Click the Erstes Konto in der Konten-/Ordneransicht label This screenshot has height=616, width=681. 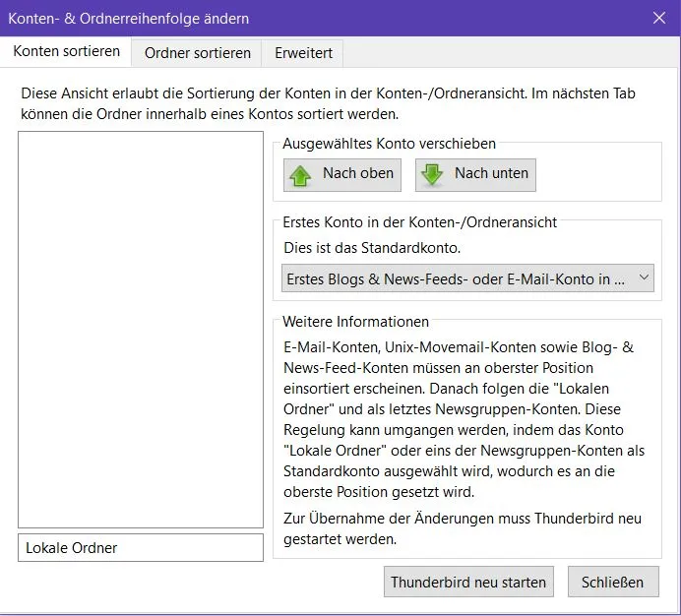419,222
